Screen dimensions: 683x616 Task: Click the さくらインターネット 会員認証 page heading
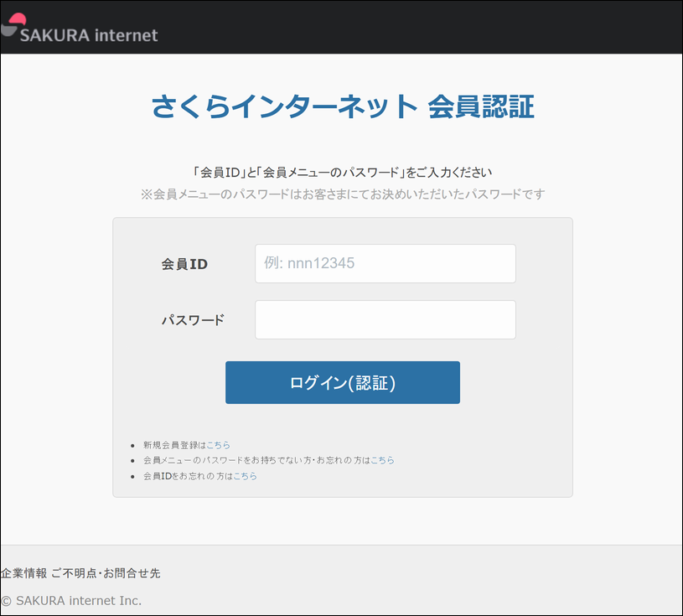tap(342, 107)
